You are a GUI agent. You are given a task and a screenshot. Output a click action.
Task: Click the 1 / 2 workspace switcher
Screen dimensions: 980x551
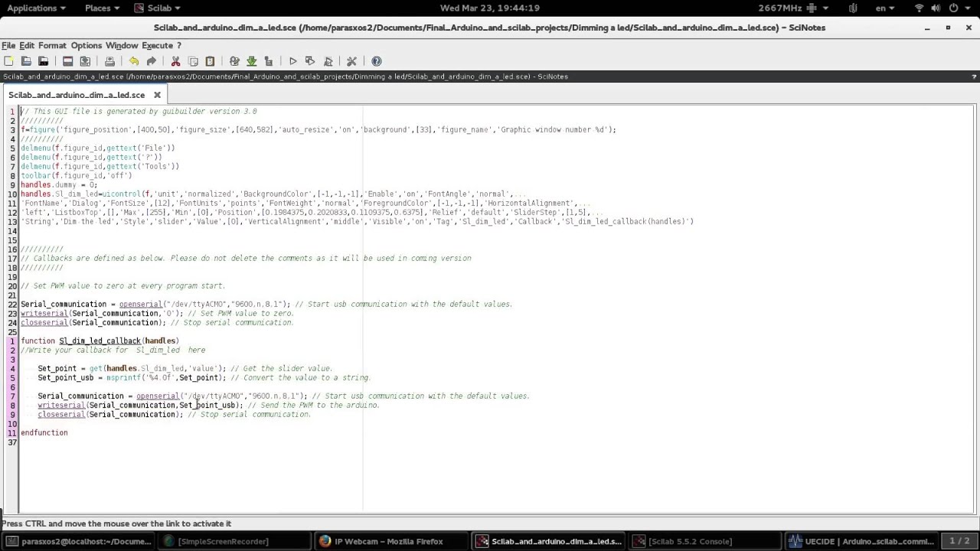point(959,541)
